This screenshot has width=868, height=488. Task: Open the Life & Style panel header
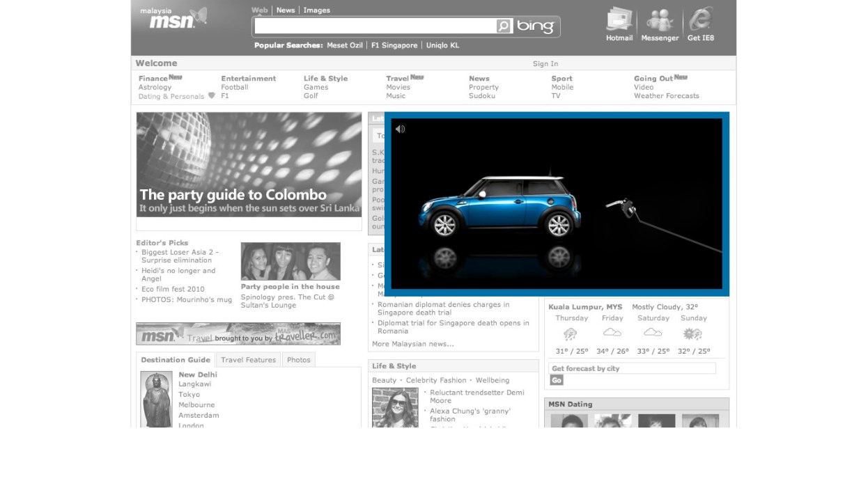[454, 366]
